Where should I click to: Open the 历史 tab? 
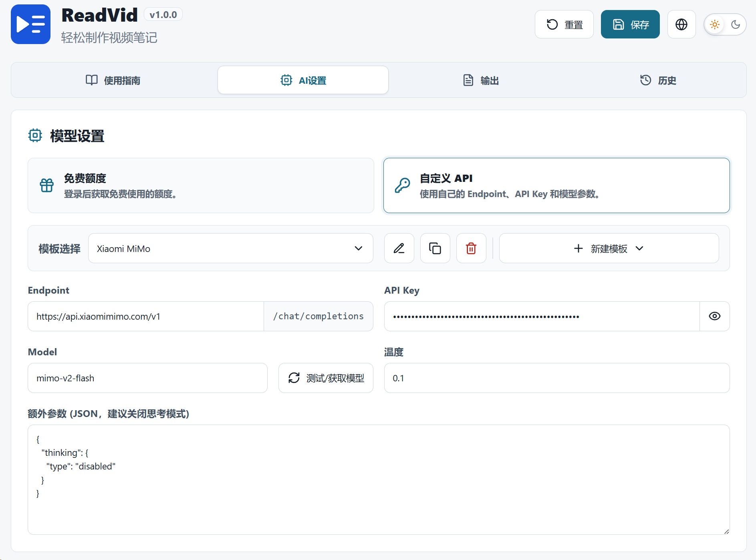(x=657, y=80)
